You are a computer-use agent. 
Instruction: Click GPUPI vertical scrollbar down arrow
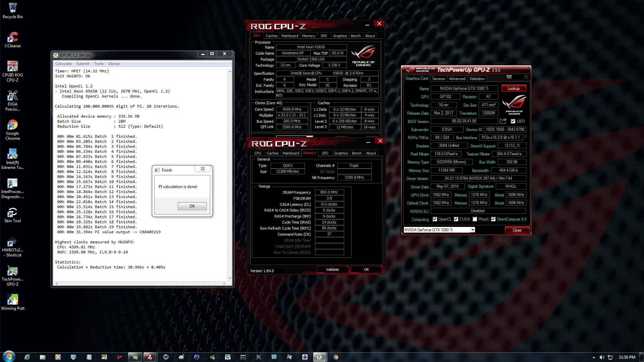point(230,278)
